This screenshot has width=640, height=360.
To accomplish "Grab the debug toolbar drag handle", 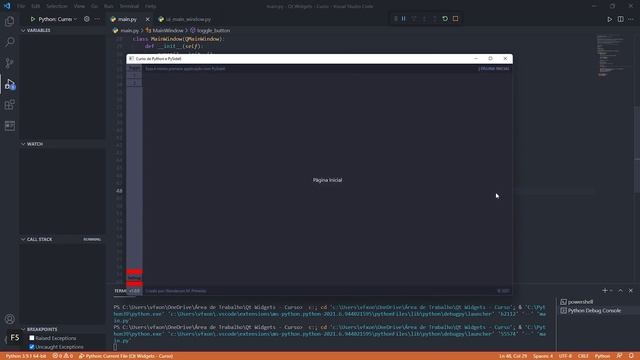I will tap(396, 19).
